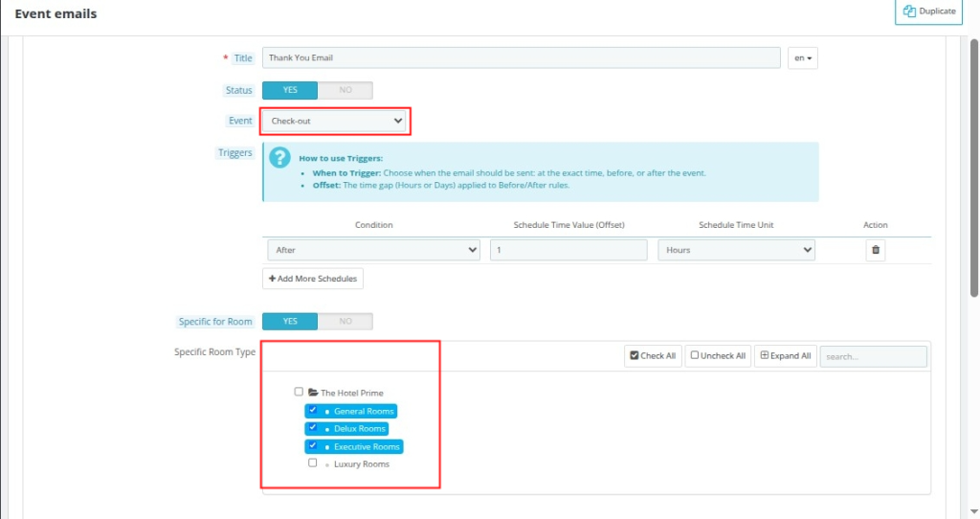This screenshot has width=980, height=519.
Task: Click the Duplicate button icon
Action: click(910, 11)
